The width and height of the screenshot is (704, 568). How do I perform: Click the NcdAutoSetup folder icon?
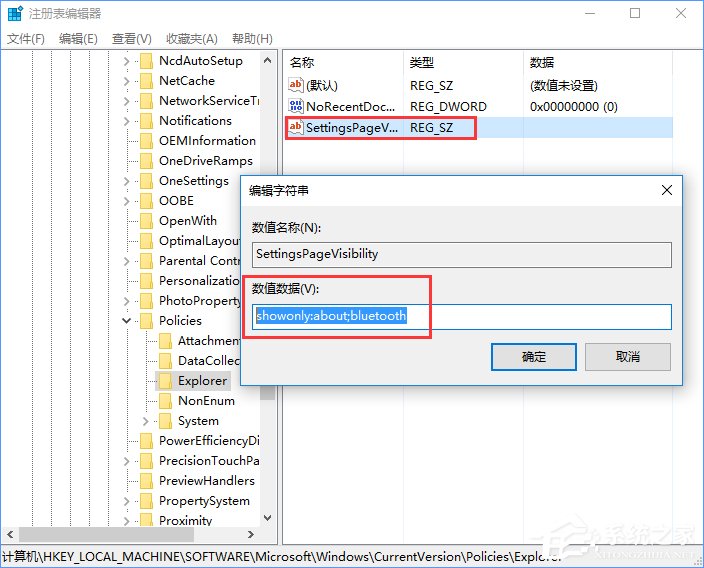pyautogui.click(x=146, y=61)
